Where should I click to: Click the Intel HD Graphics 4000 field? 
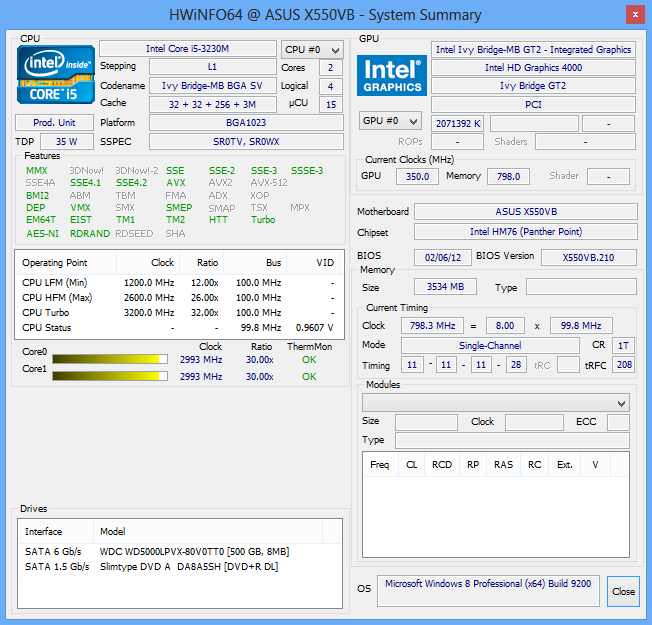pos(533,68)
